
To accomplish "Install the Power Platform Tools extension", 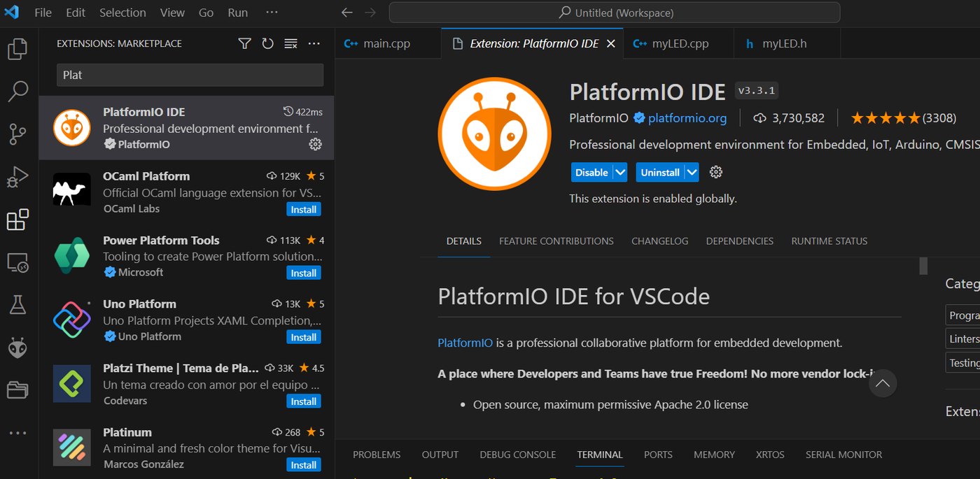I will coord(304,273).
